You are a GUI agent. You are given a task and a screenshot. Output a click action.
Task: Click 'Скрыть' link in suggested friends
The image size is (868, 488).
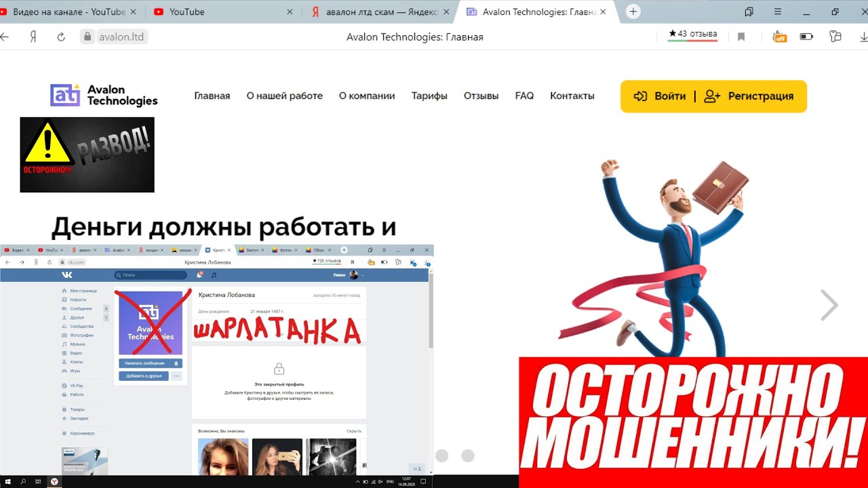pos(354,431)
